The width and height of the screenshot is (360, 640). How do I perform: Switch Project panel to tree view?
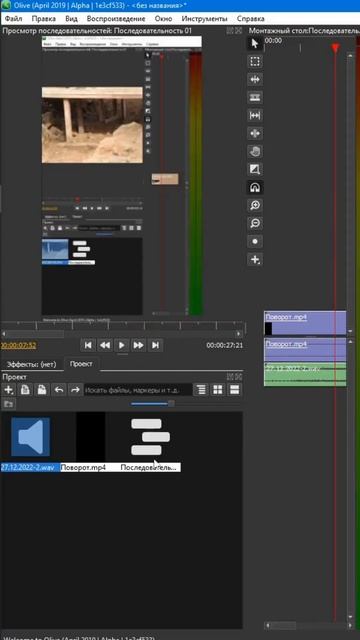[201, 390]
